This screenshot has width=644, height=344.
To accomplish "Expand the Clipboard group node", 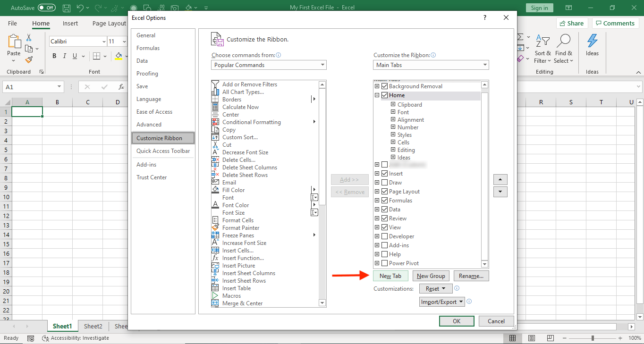I will click(393, 104).
